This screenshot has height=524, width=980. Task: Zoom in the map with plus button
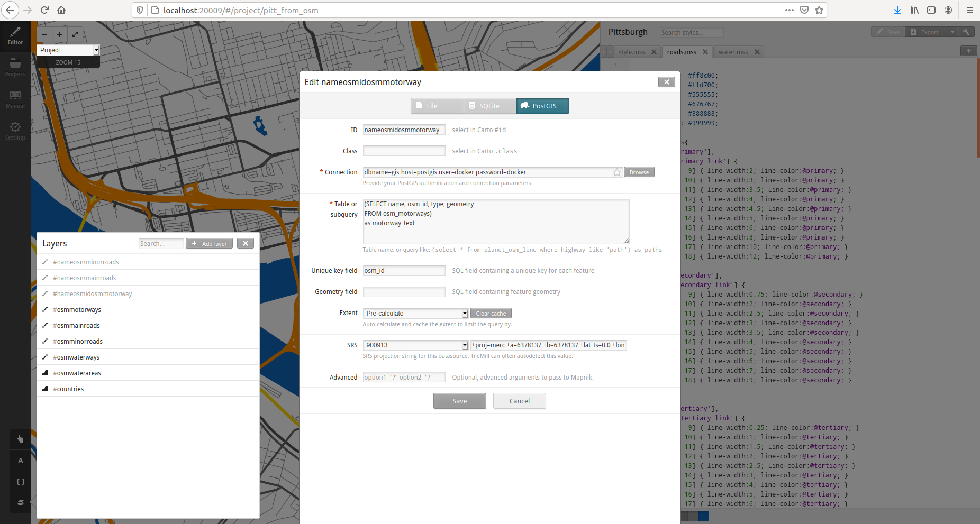click(x=60, y=34)
